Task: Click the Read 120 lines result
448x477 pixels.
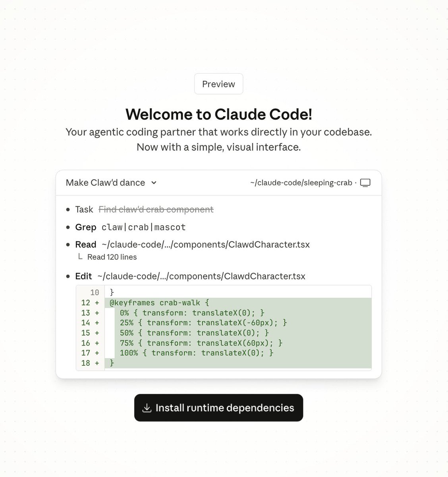Action: 112,257
